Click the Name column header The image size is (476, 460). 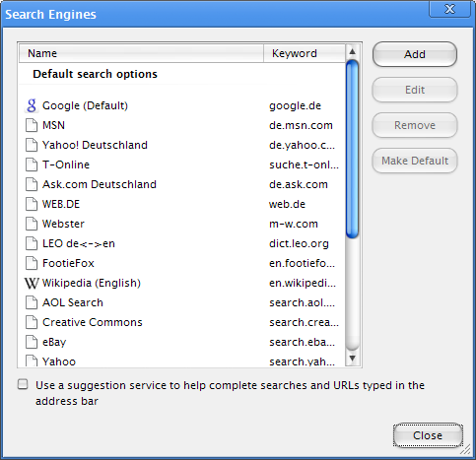(x=142, y=53)
